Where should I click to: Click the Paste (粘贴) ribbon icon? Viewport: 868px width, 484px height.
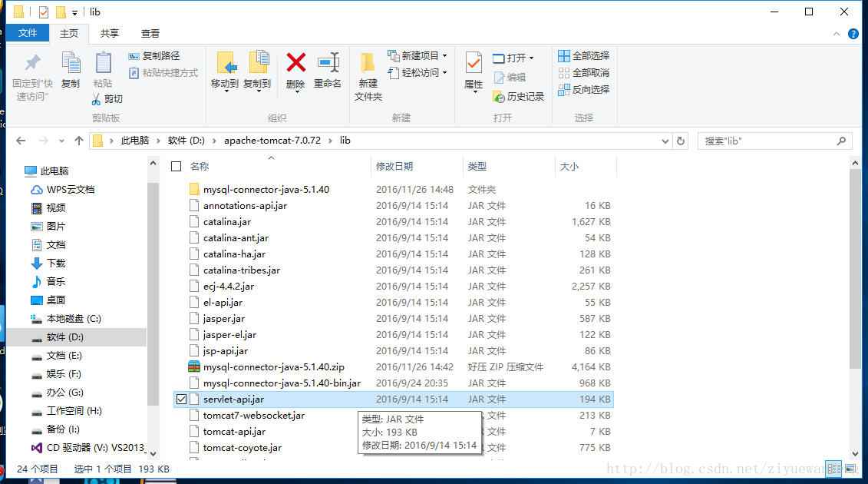(x=103, y=62)
